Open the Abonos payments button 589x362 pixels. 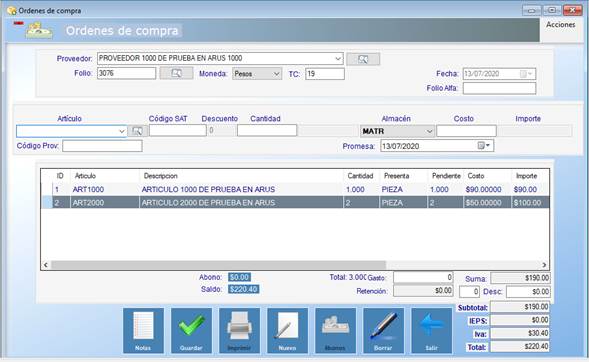[x=335, y=330]
